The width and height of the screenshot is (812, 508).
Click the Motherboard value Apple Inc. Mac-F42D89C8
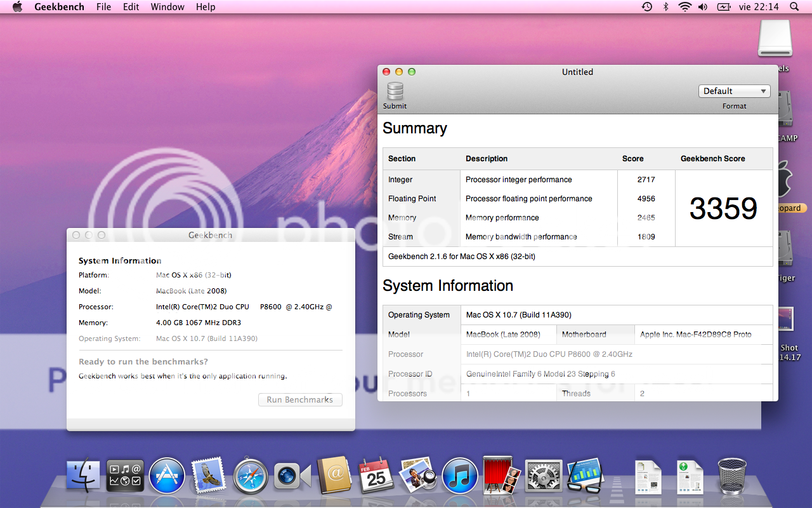coord(696,335)
